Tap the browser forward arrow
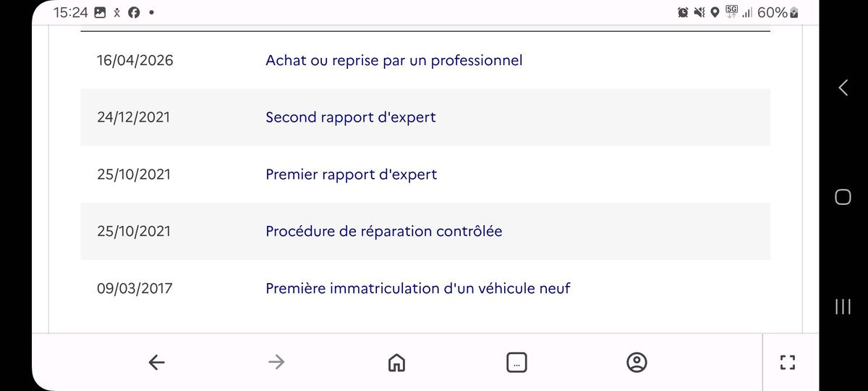 (276, 362)
